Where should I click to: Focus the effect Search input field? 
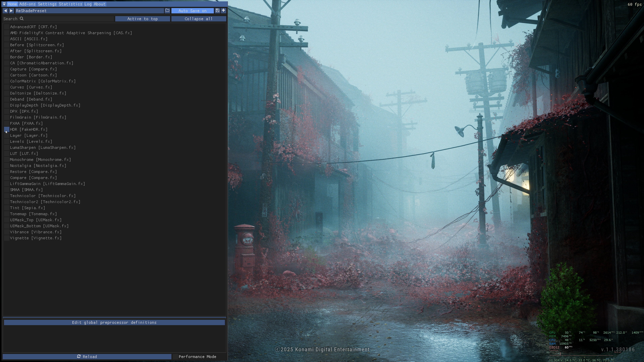click(67, 19)
